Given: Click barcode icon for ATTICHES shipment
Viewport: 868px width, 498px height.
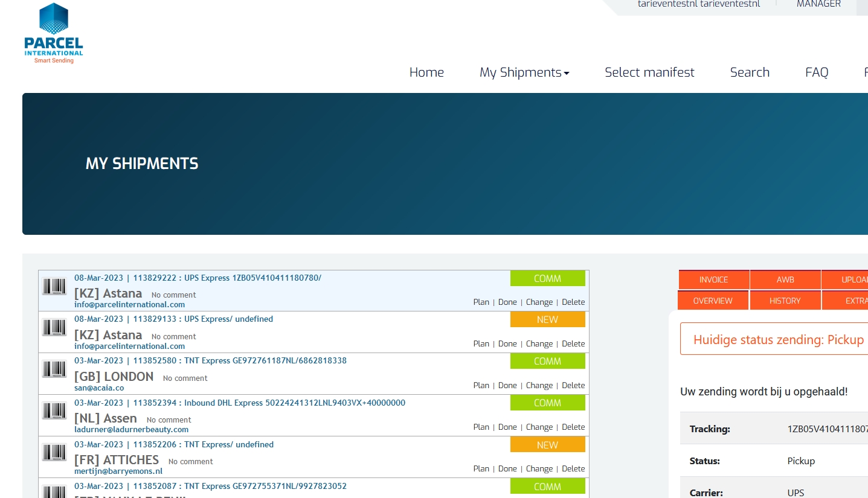Looking at the screenshot, I should pos(54,453).
